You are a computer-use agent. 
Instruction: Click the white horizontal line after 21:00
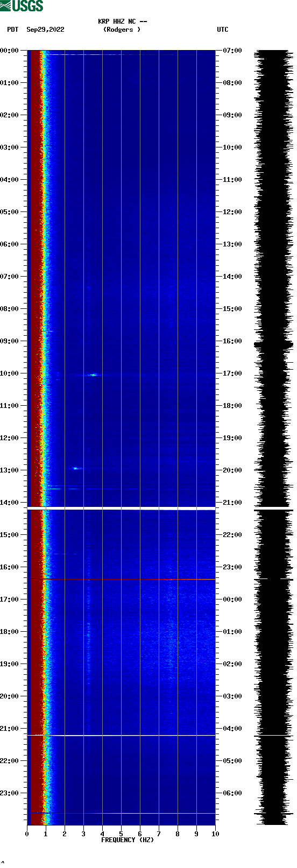click(x=121, y=735)
